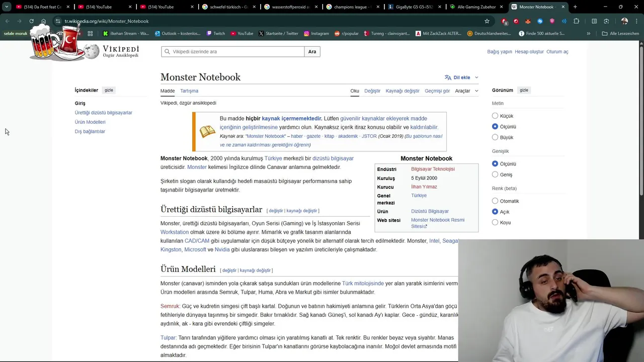The height and width of the screenshot is (362, 644).
Task: View site information icon in address bar
Action: click(58, 21)
